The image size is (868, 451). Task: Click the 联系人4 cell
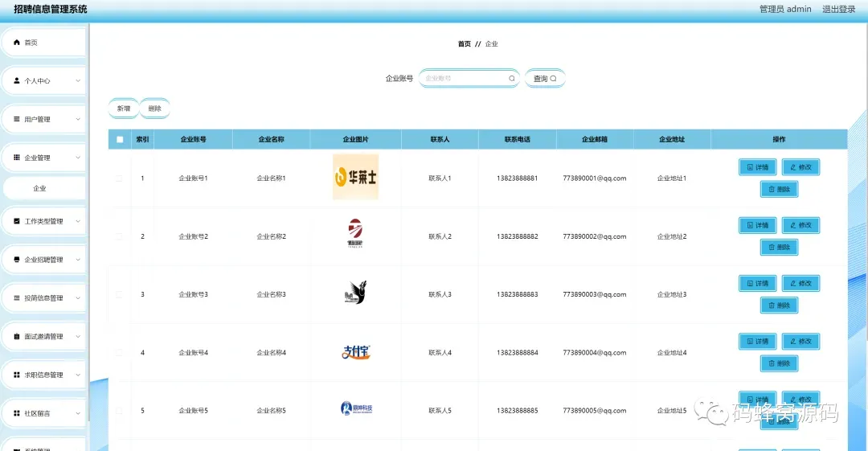coord(440,353)
